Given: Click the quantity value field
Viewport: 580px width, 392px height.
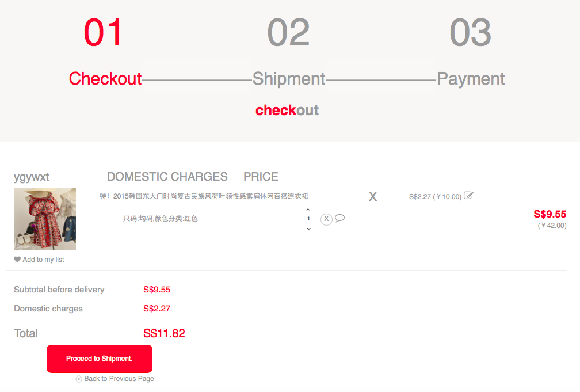Looking at the screenshot, I should pos(308,219).
